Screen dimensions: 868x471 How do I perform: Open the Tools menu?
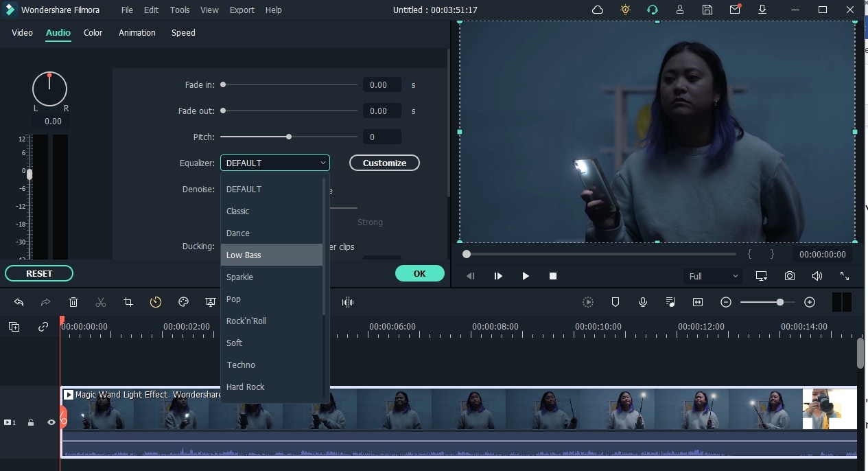coord(180,10)
